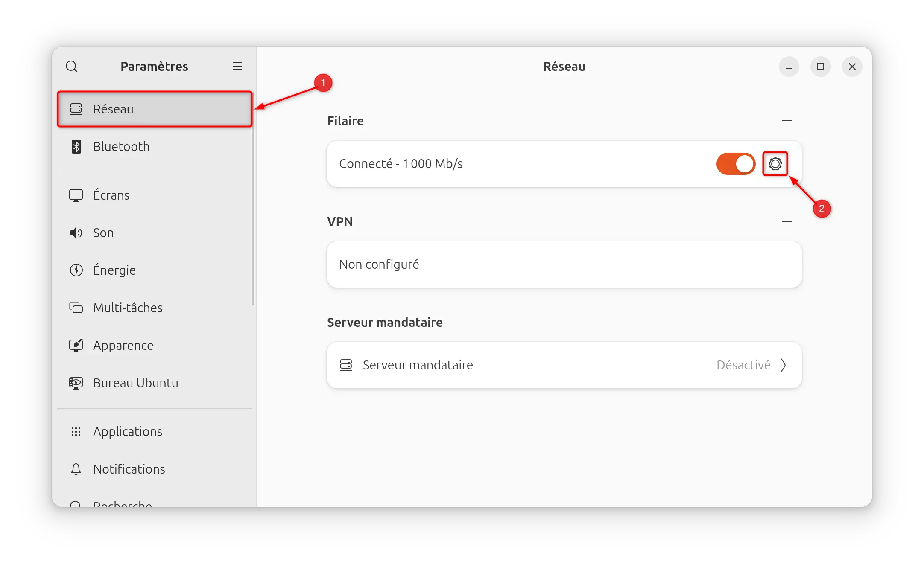924x564 pixels.
Task: Click the Serveur mandataire row label
Action: pyautogui.click(x=418, y=365)
